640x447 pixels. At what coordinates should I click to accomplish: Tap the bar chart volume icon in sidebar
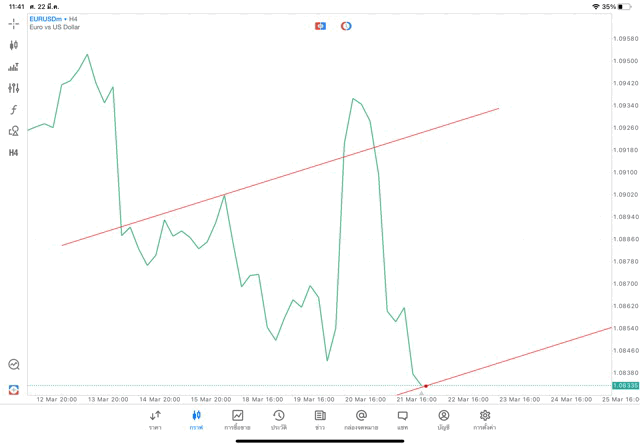point(14,67)
